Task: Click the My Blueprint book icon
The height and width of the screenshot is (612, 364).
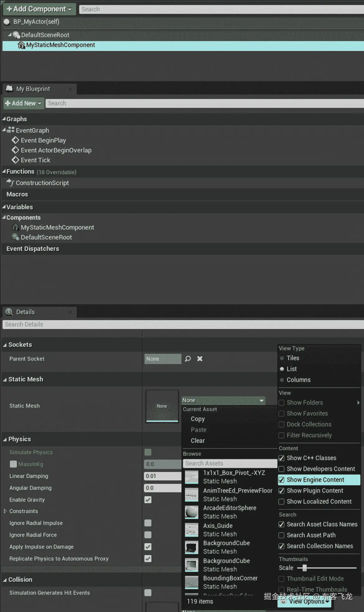Action: click(x=9, y=88)
